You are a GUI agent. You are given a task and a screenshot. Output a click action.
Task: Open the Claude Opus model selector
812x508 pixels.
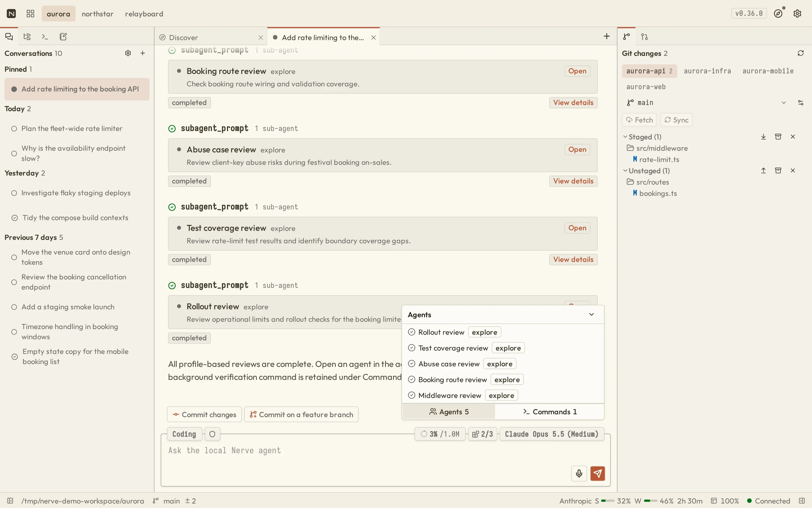pyautogui.click(x=551, y=434)
